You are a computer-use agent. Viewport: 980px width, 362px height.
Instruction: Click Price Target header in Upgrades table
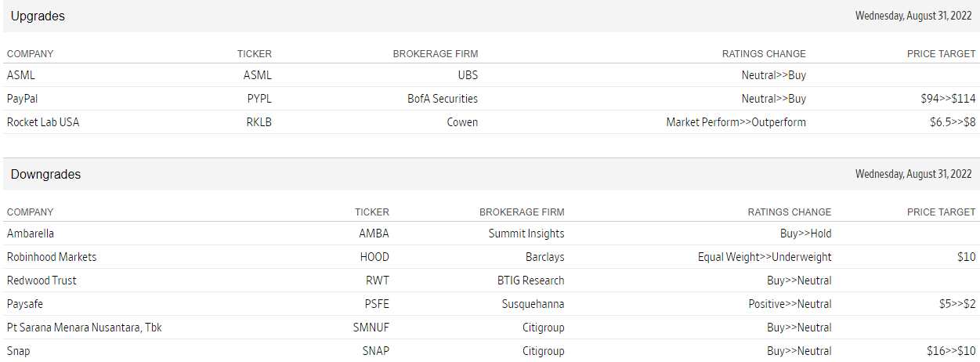(941, 54)
